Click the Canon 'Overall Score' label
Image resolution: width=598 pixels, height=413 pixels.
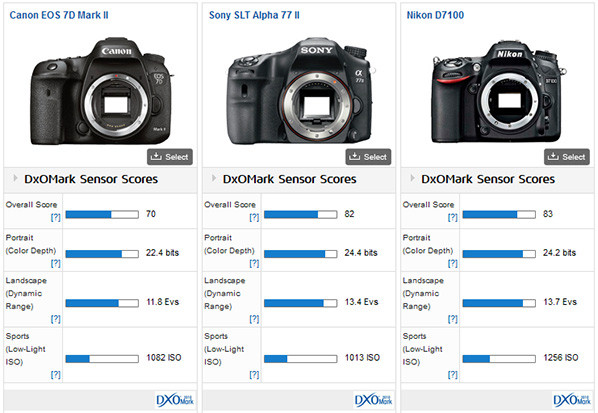31,205
